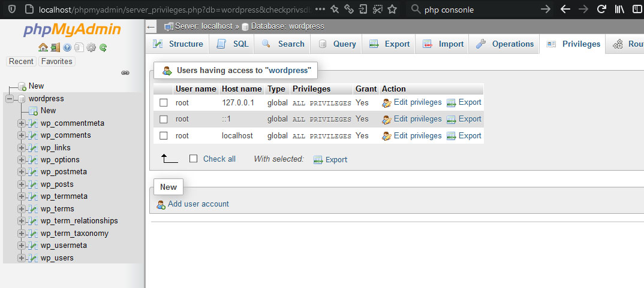644x288 pixels.
Task: Click the page info icon near URL
Action: tap(28, 9)
